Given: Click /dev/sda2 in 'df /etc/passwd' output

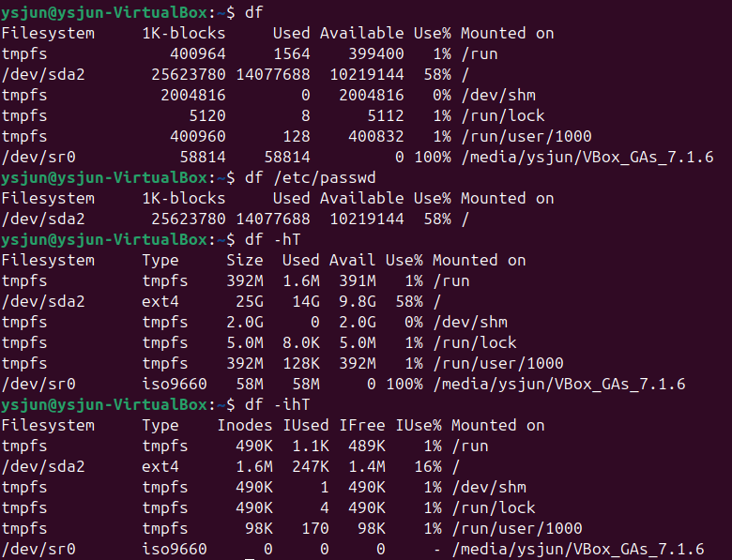Looking at the screenshot, I should [43, 219].
